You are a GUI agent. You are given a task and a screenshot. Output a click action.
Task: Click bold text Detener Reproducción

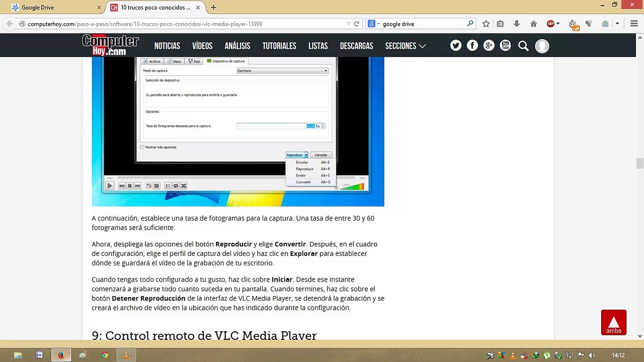coord(148,298)
